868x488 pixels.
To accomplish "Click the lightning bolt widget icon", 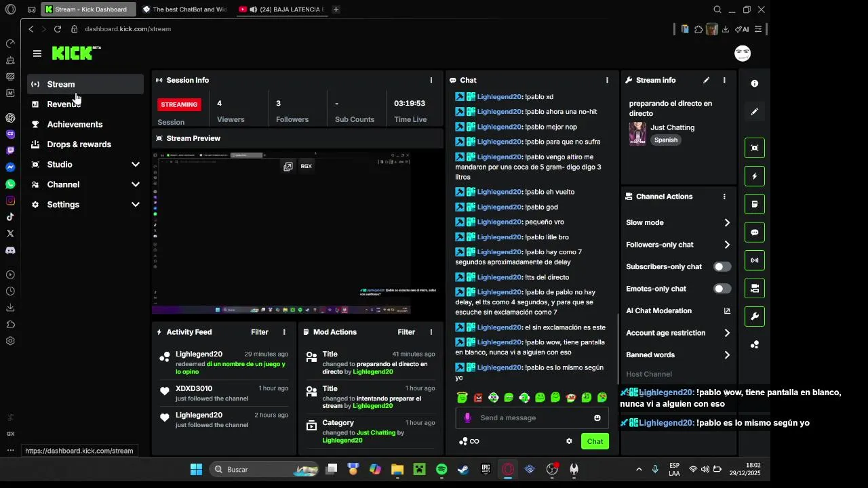I will [755, 176].
